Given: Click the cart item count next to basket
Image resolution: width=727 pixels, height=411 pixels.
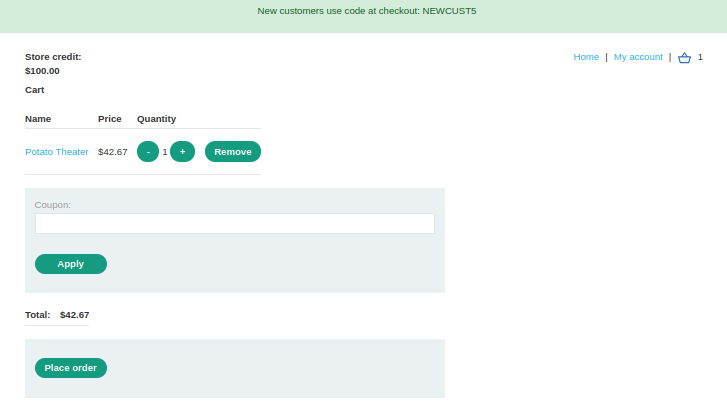Looking at the screenshot, I should [700, 58].
